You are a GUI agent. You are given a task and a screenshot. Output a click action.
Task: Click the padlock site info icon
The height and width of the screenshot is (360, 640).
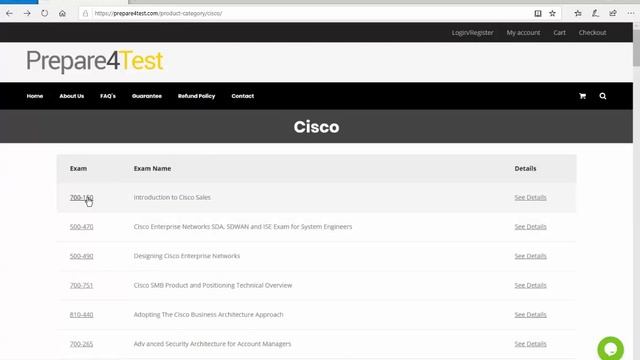(85, 13)
